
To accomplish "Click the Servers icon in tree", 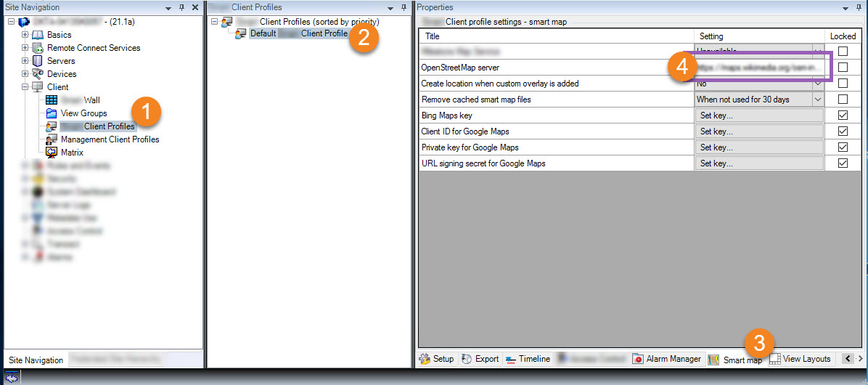I will (x=38, y=61).
